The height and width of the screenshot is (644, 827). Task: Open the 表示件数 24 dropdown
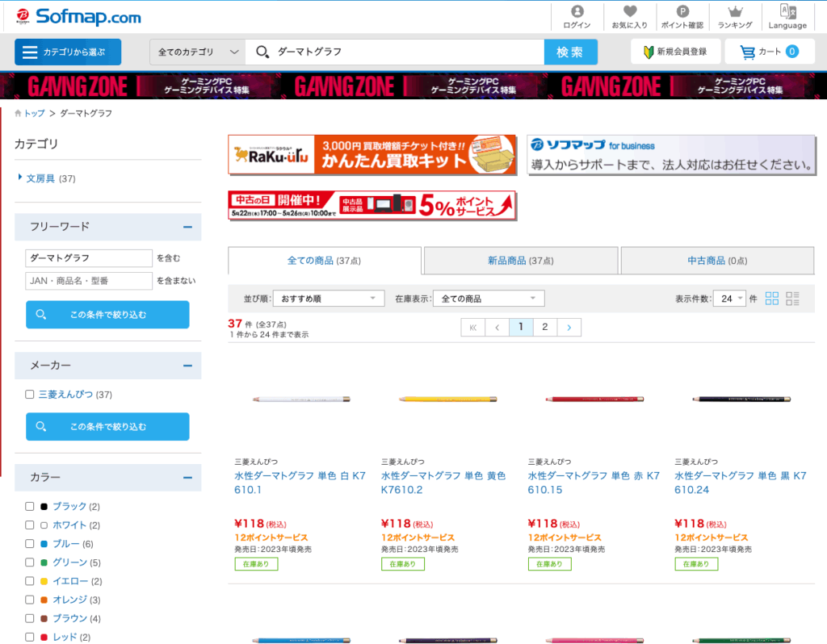click(x=729, y=299)
